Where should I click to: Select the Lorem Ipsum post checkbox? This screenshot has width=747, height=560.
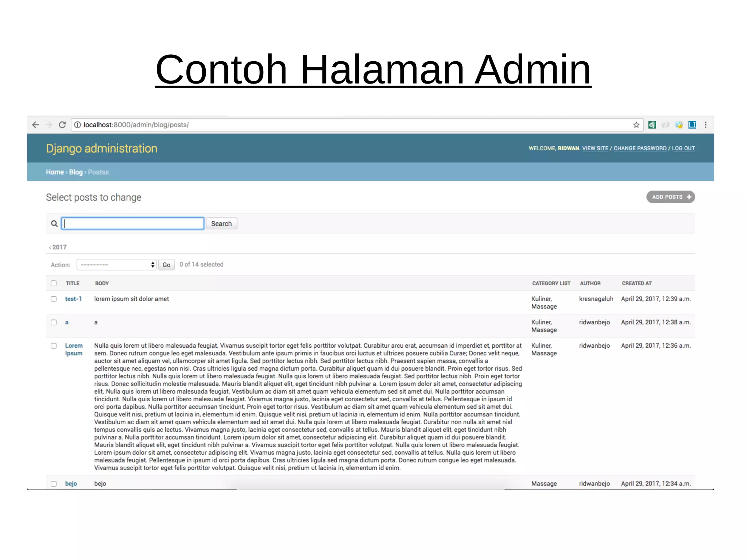pyautogui.click(x=54, y=345)
